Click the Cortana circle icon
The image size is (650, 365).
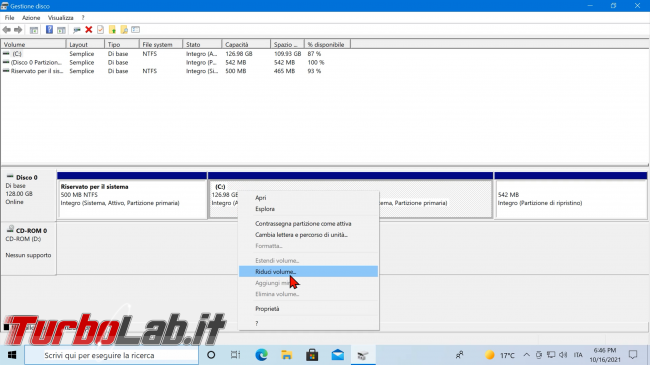tap(211, 355)
